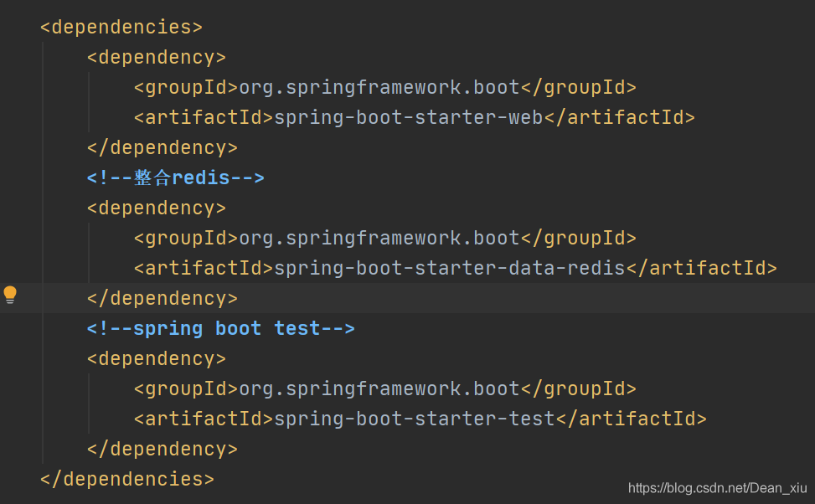
Task: Select org.springframework.boot in the redis dependency
Action: tap(377, 237)
